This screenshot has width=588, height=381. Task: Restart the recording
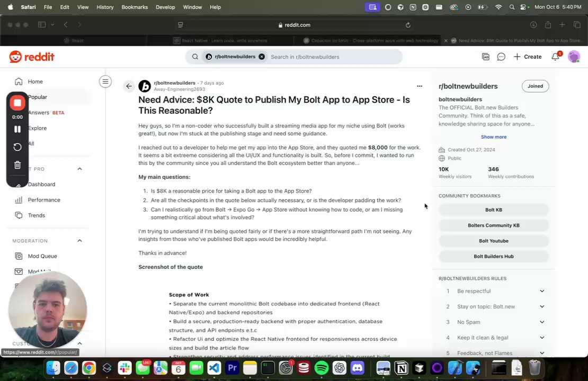17,147
